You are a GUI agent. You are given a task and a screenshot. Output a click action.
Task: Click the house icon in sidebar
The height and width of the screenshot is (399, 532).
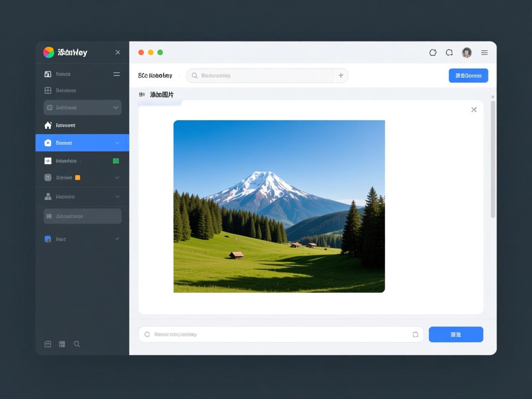point(48,125)
